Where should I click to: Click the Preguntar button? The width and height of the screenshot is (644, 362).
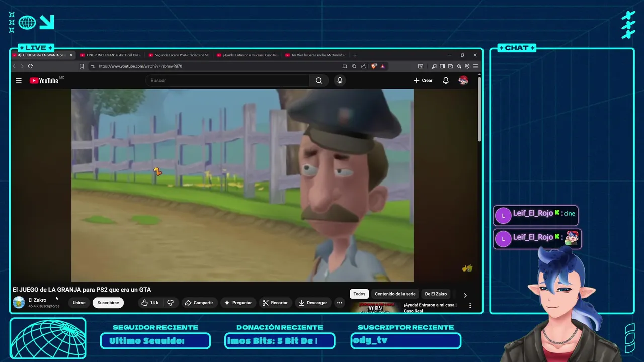238,303
